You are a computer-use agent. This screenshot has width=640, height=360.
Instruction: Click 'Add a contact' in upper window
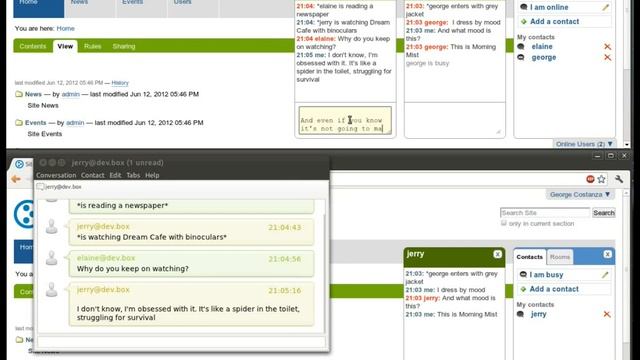pyautogui.click(x=554, y=22)
